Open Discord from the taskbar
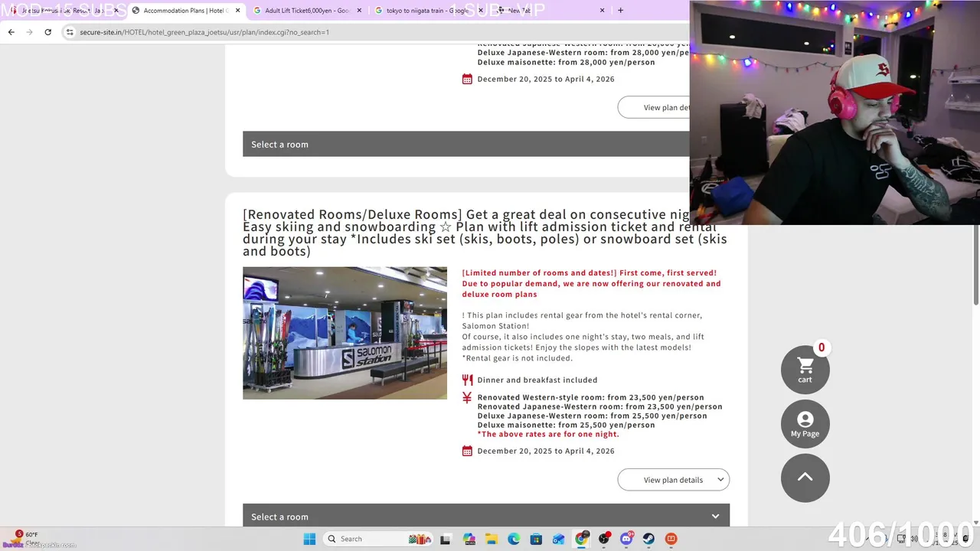This screenshot has width=980, height=551. pos(626,539)
